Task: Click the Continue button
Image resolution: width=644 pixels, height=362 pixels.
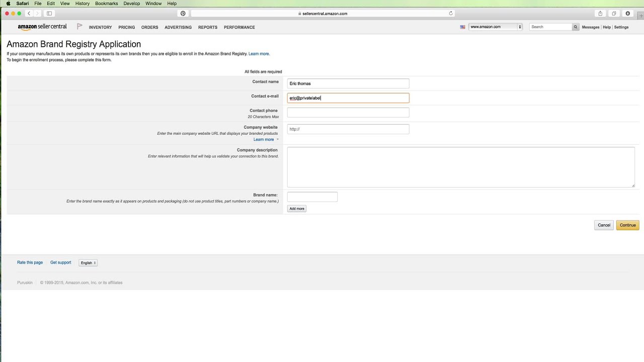Action: (628, 225)
